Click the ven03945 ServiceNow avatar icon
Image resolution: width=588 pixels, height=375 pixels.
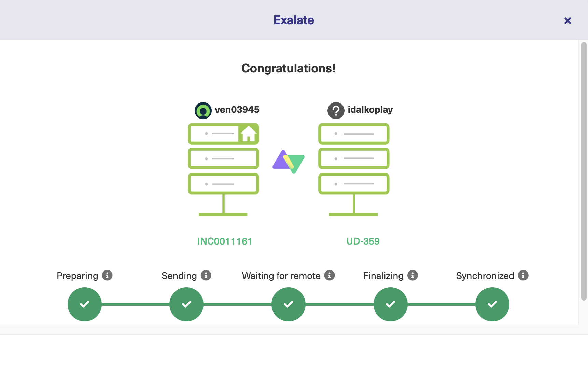point(203,111)
